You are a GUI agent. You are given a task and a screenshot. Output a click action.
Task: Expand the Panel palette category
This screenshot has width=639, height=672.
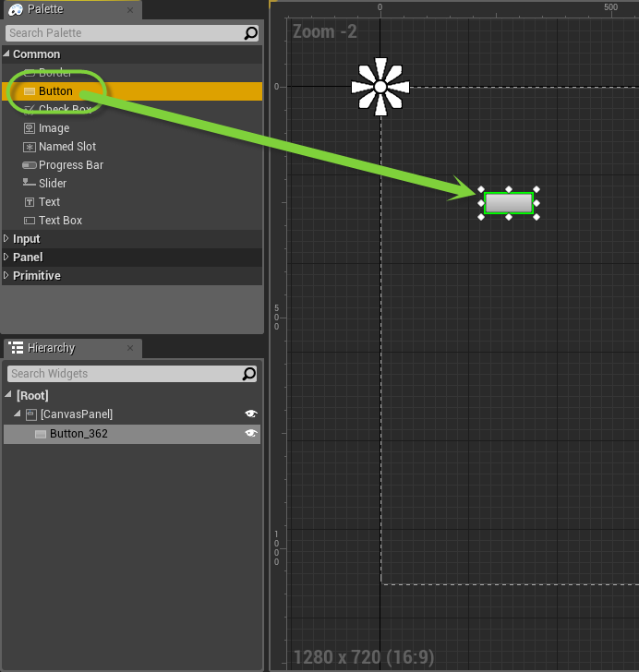pos(6,257)
